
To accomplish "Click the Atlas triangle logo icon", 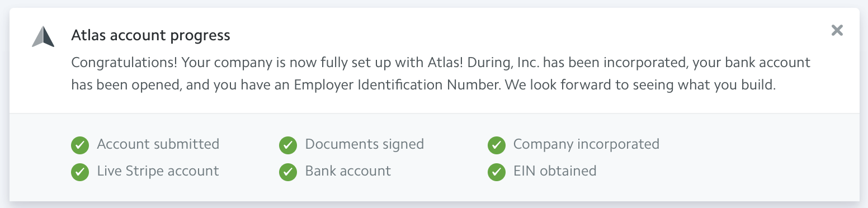I will tap(43, 36).
